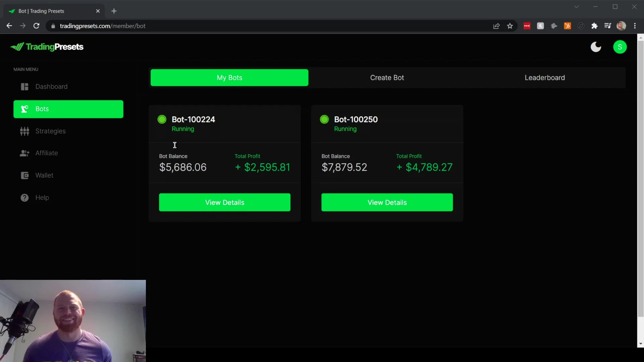Click the running indicator on Bot-100250
The width and height of the screenshot is (644, 362).
[324, 119]
